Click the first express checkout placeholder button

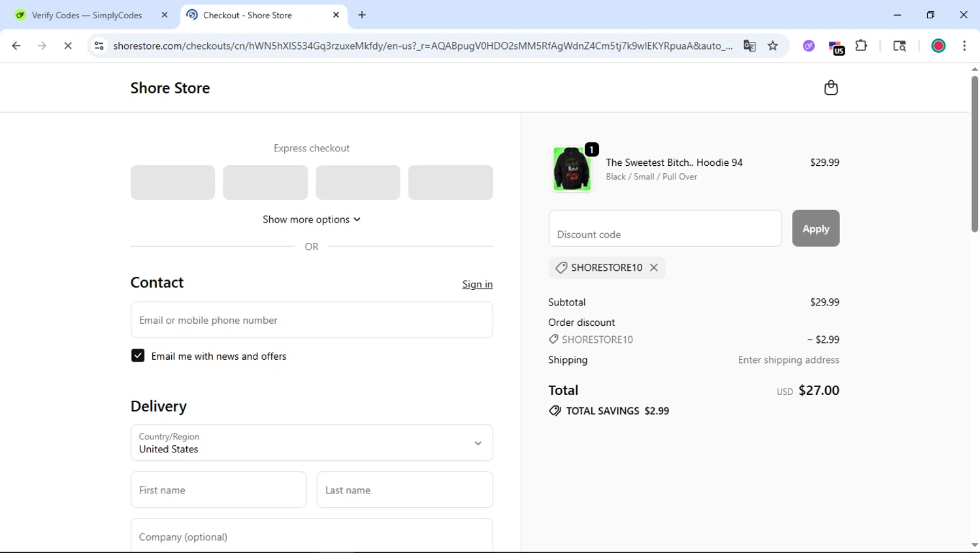[172, 182]
